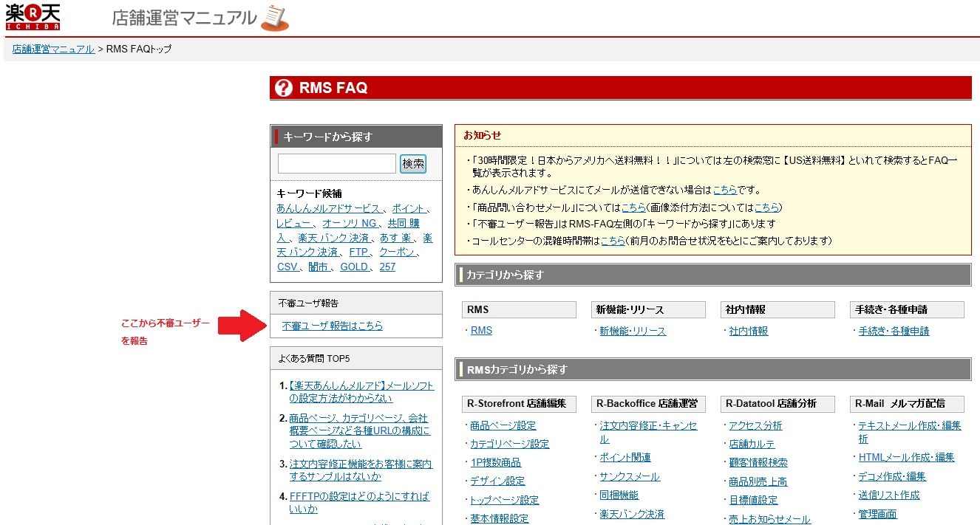Open FAQ 4 about FFFTPの設定
The image size is (980, 525).
point(359,503)
